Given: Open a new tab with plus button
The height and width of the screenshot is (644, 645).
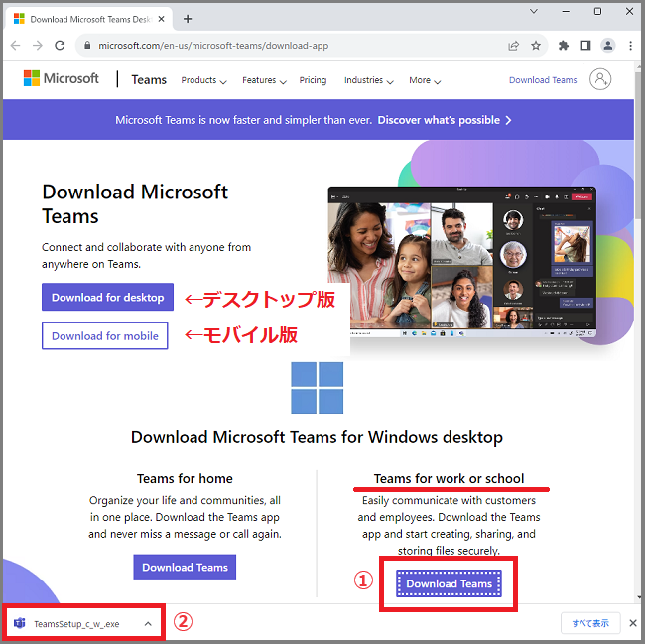Looking at the screenshot, I should click(188, 19).
